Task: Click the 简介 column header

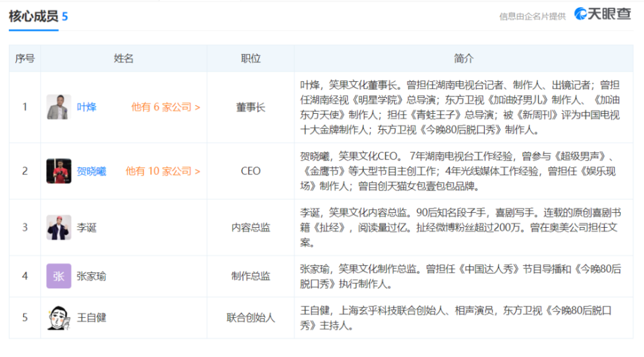Action: [464, 59]
